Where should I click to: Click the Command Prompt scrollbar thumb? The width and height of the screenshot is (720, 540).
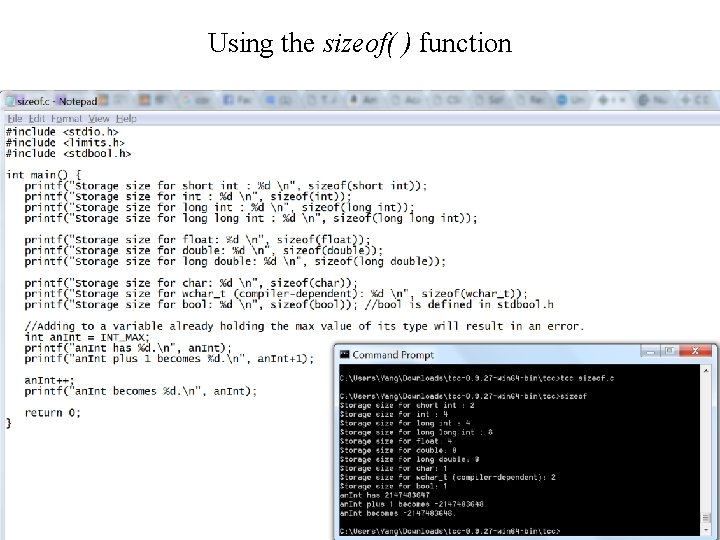(x=706, y=518)
